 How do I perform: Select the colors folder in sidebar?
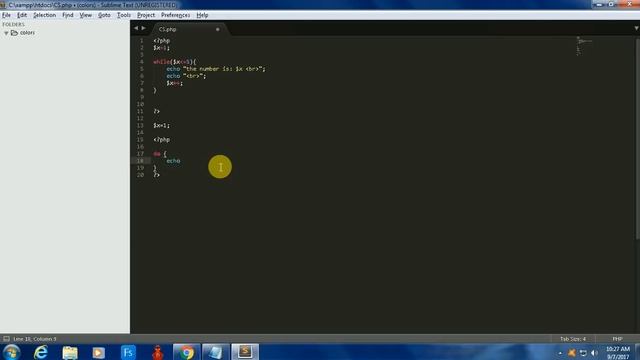(x=27, y=33)
